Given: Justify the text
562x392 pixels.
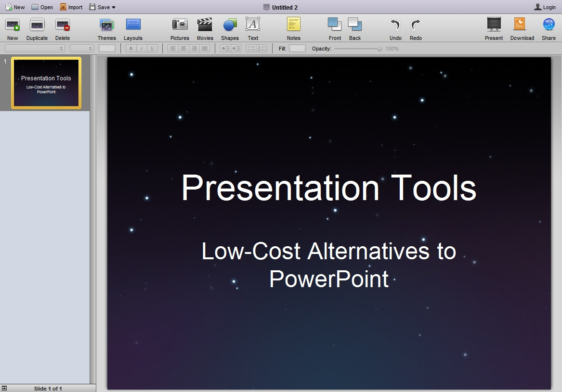Looking at the screenshot, I should (204, 48).
